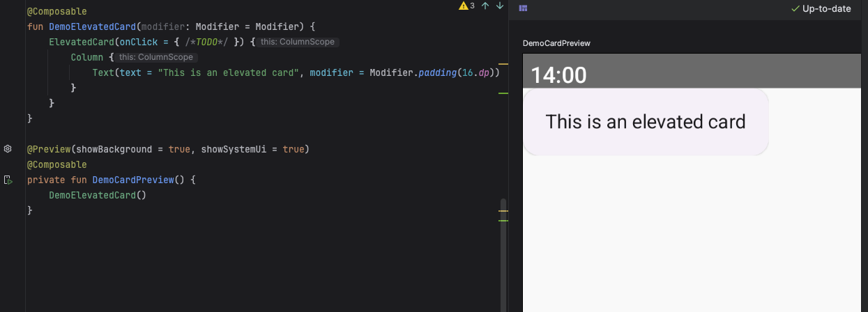Image resolution: width=868 pixels, height=312 pixels.
Task: Place cursor on showSystemUi parameter
Action: (235, 149)
